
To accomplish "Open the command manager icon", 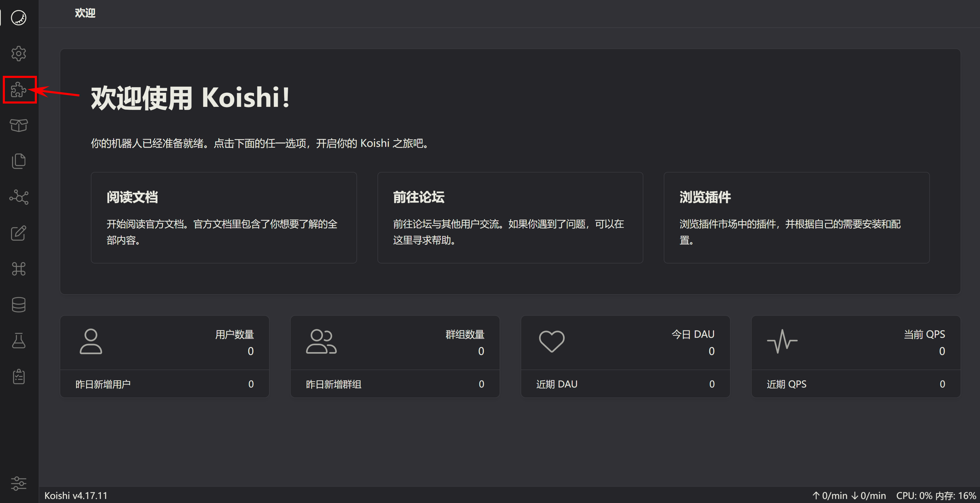I will coord(19,269).
